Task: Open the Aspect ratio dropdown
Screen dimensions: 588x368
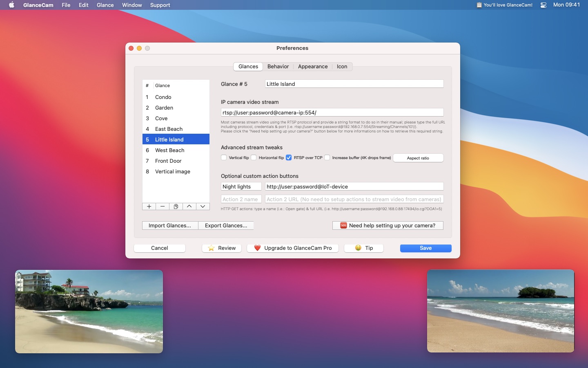Action: 418,158
